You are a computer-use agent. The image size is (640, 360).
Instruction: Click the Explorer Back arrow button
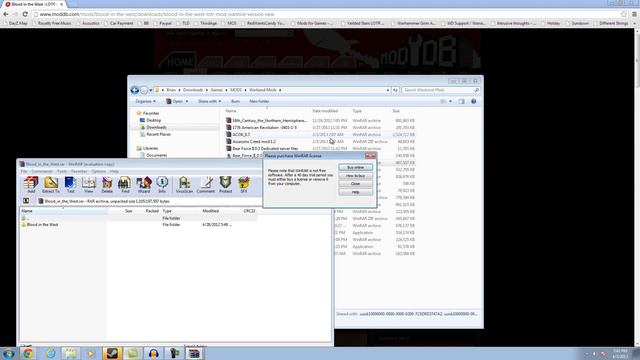click(135, 90)
